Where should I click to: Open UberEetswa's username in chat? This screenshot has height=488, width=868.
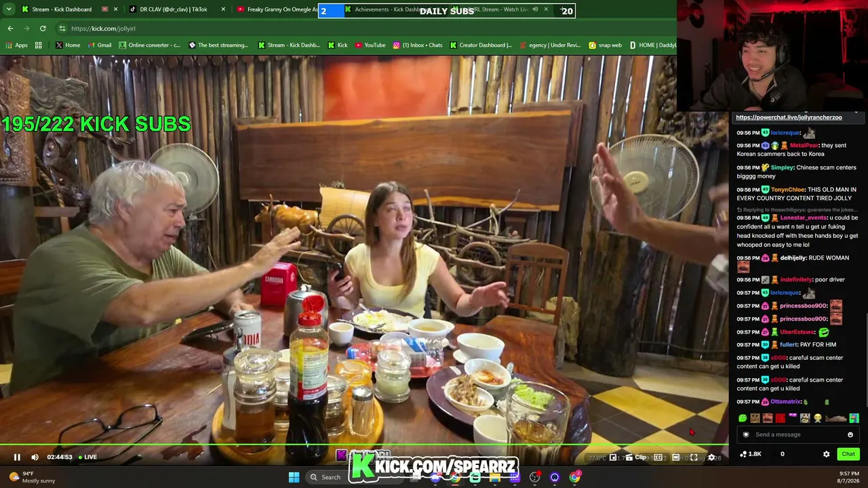tap(797, 332)
